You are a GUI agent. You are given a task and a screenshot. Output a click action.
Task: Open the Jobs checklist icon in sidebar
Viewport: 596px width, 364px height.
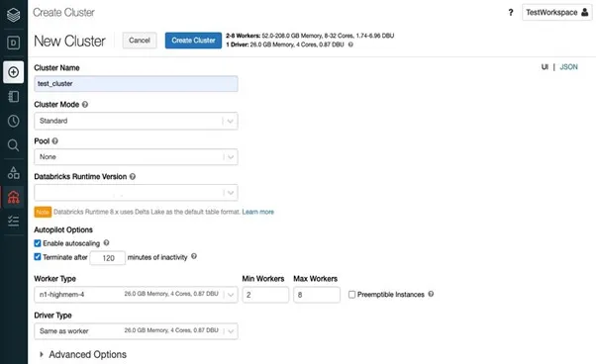[x=13, y=221]
